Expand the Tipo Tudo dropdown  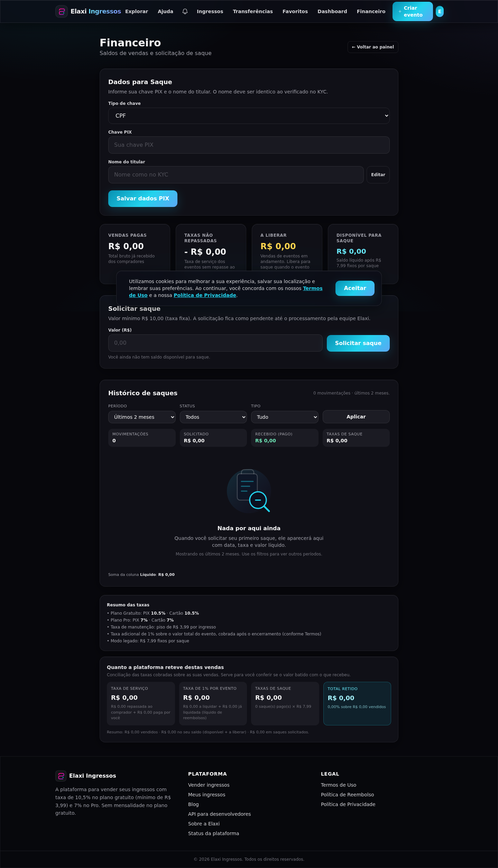click(x=285, y=417)
